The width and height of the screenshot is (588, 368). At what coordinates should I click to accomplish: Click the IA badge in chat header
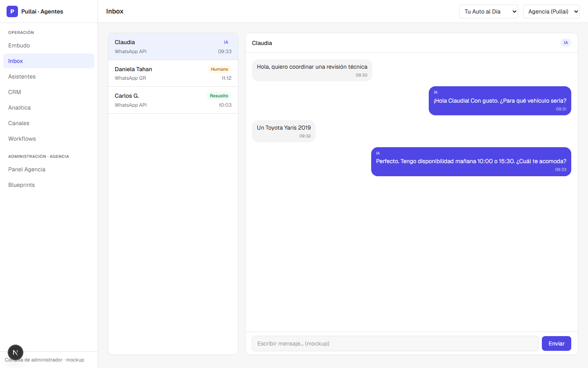coord(566,43)
